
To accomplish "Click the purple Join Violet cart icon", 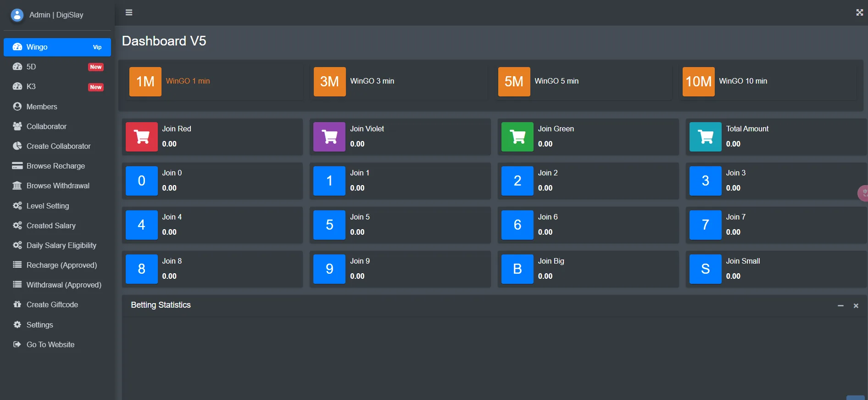I will [329, 137].
